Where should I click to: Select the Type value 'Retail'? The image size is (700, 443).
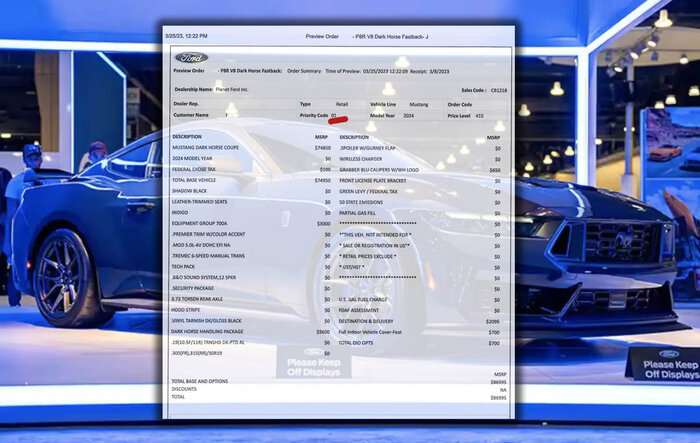tap(342, 104)
